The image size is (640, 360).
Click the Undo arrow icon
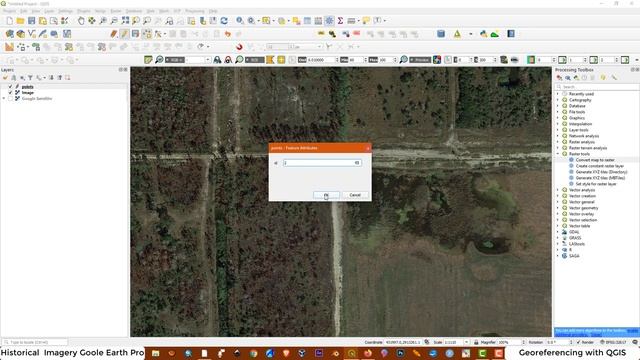(228, 34)
